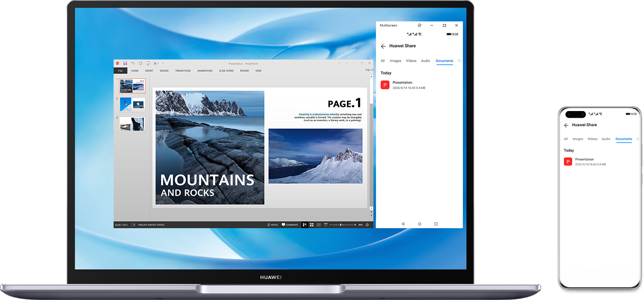Click the Redo arrow in PowerPoint's title bar
Image resolution: width=644 pixels, height=300 pixels.
[140, 63]
